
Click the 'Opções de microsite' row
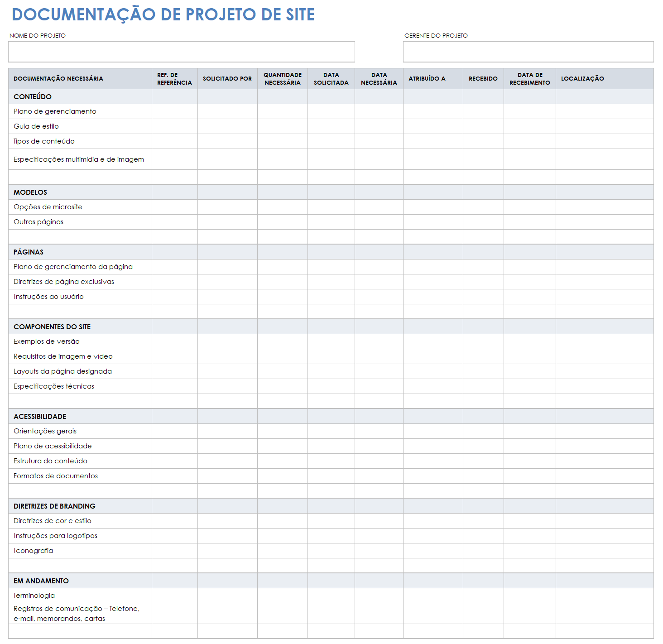click(331, 207)
